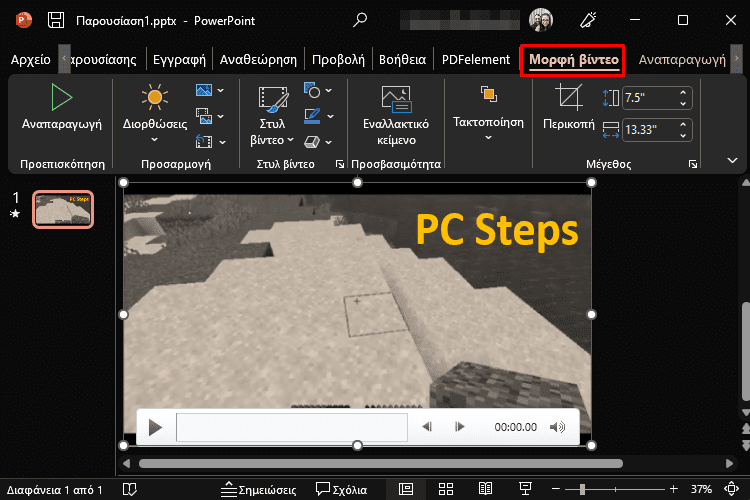Expand Video effects dropdown arrow
The image size is (750, 500).
(x=329, y=142)
